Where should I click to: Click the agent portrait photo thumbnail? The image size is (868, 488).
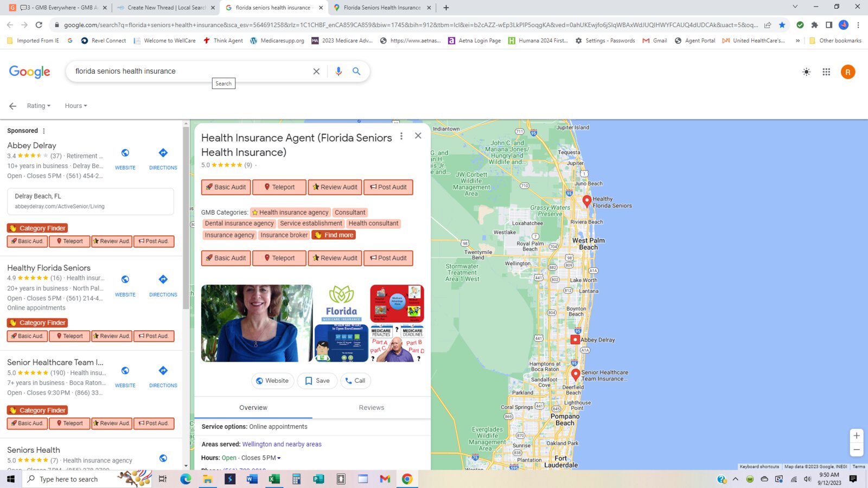point(257,323)
